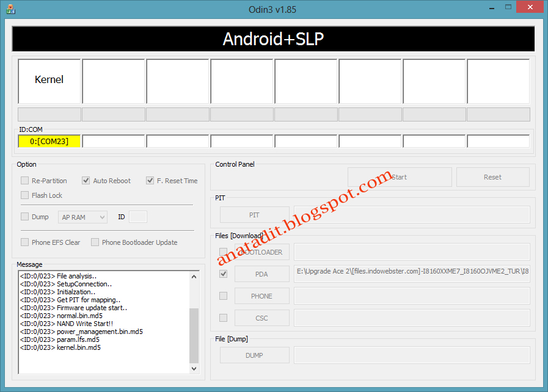This screenshot has width=548, height=392.
Task: Click the DUMP file button
Action: click(254, 355)
